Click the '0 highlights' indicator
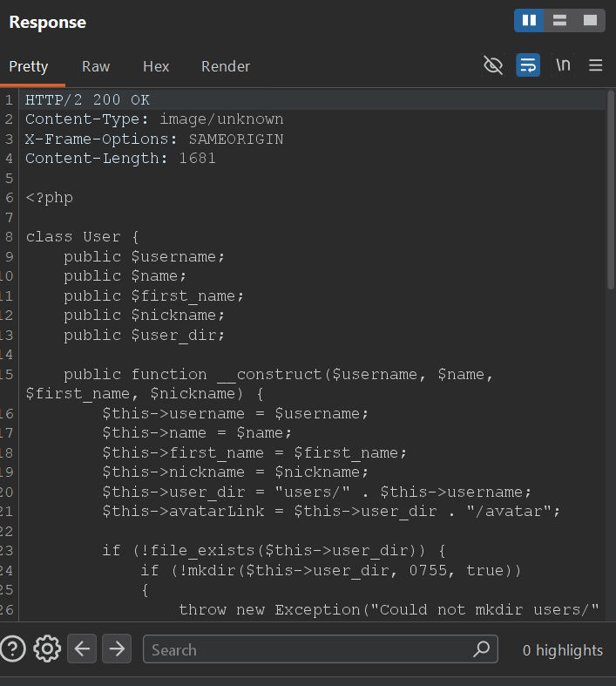Viewport: 616px width, 686px height. pos(563,650)
